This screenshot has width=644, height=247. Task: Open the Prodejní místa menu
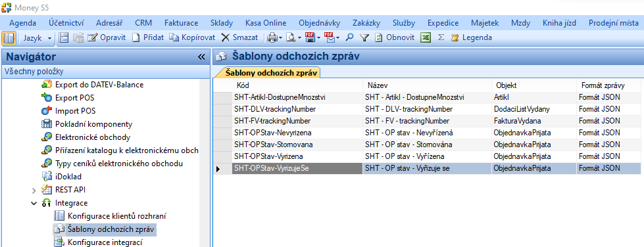(614, 23)
